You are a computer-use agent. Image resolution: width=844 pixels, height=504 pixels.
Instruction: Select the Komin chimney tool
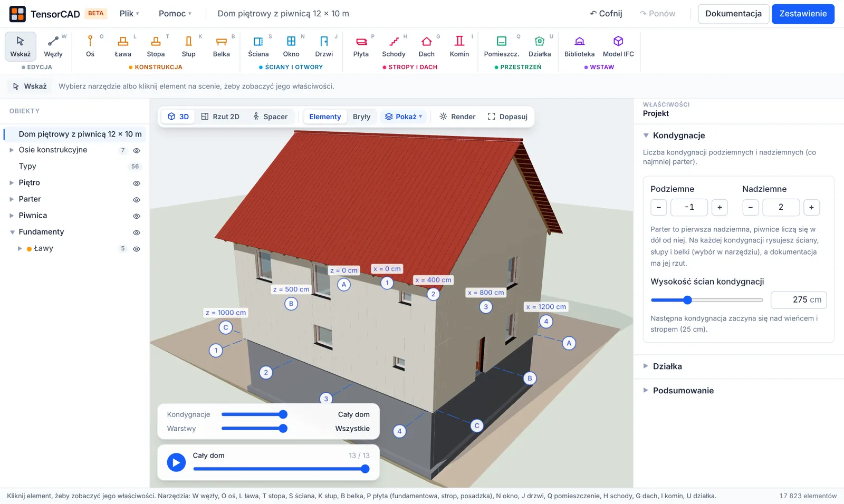tap(459, 46)
